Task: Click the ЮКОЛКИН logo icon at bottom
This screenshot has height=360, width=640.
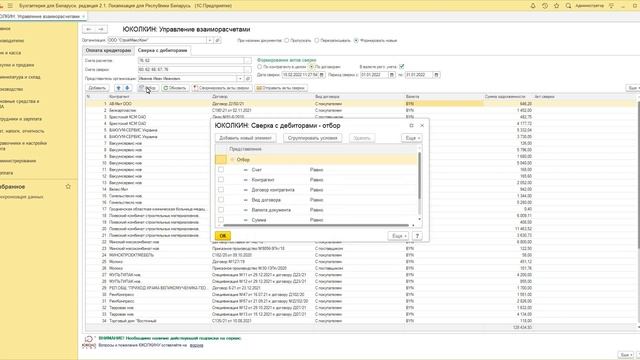Action: [89, 342]
